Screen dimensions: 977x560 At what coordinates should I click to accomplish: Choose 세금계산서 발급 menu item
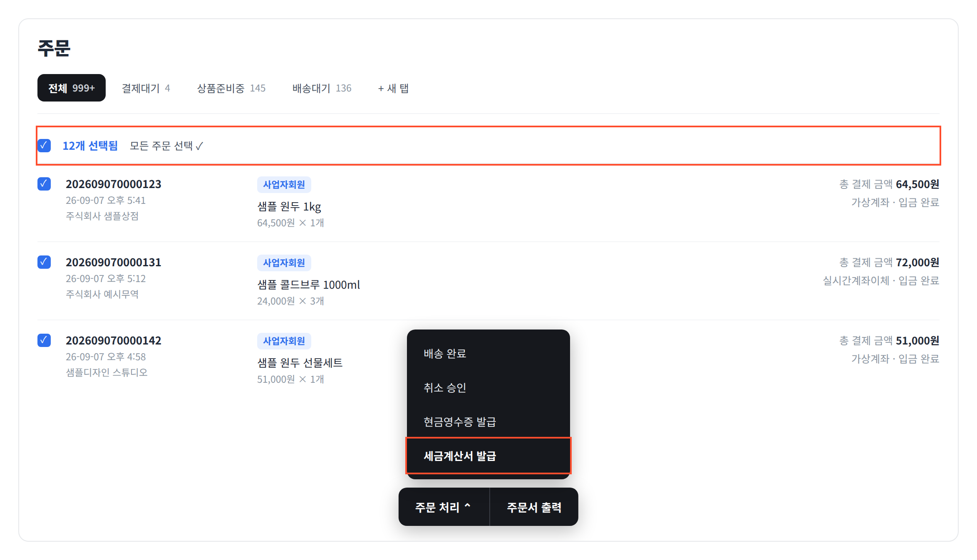point(488,456)
